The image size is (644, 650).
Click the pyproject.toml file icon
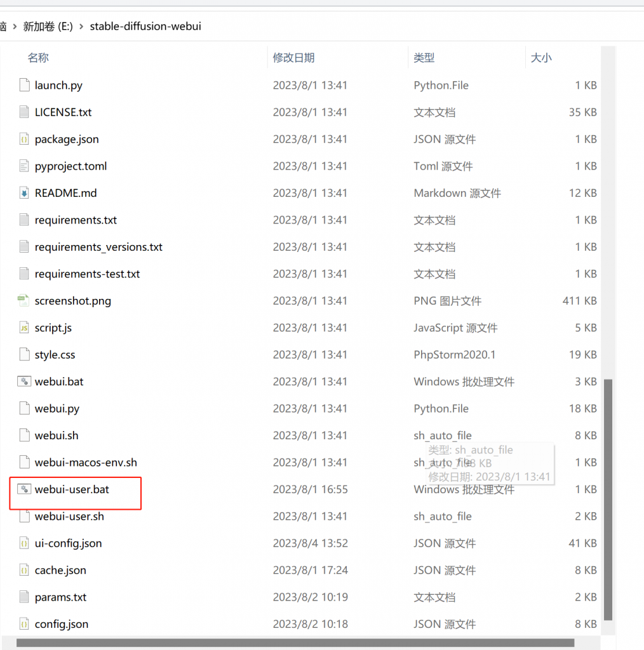25,166
